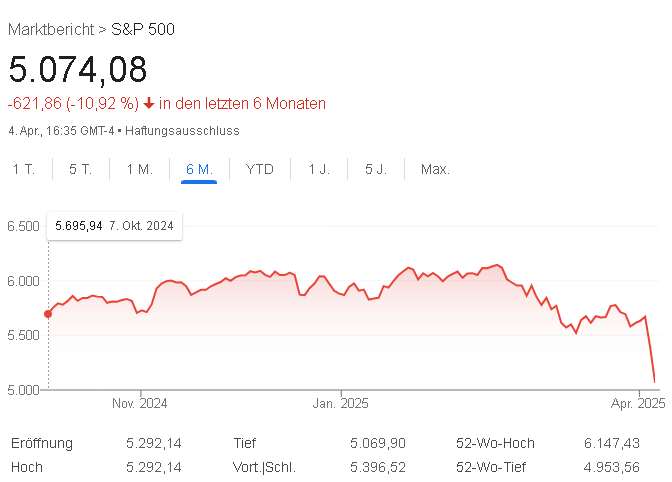This screenshot has height=482, width=672.
Task: Click the red down arrow icon
Action: pos(149,103)
